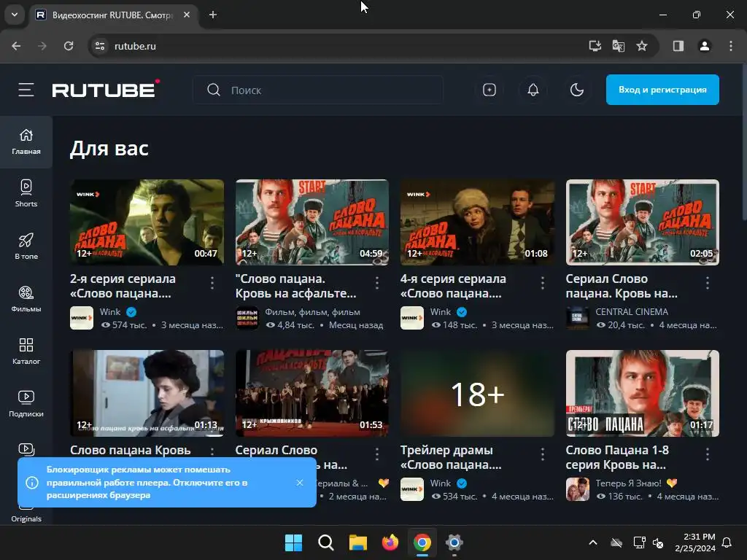
Task: Go back in Chrome
Action: (16, 46)
